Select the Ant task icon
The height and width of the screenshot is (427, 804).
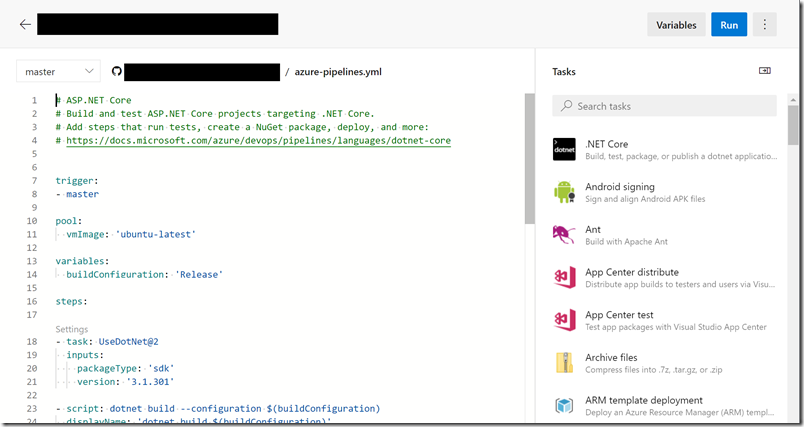click(x=564, y=234)
